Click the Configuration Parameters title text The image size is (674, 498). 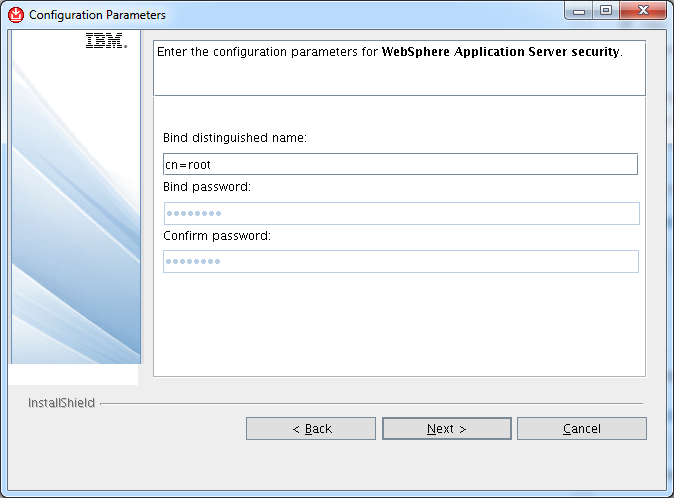[x=97, y=15]
